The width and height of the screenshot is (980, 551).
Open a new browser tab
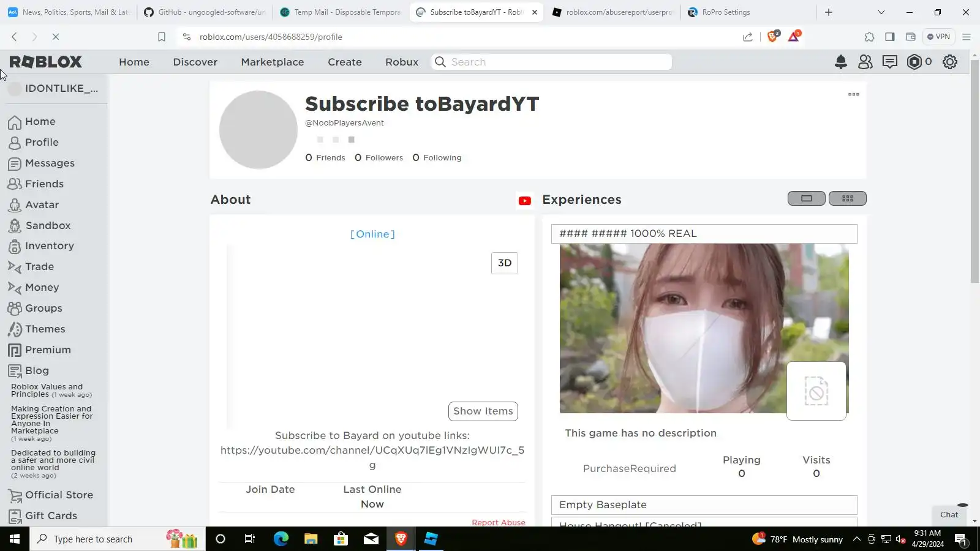click(x=829, y=12)
